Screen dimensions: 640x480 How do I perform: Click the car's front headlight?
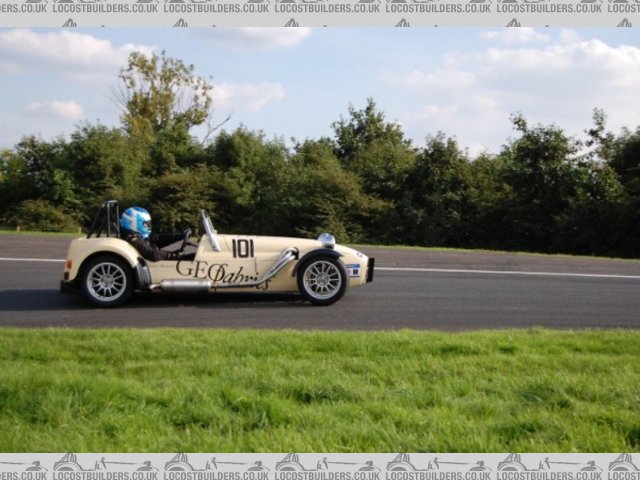click(x=326, y=240)
